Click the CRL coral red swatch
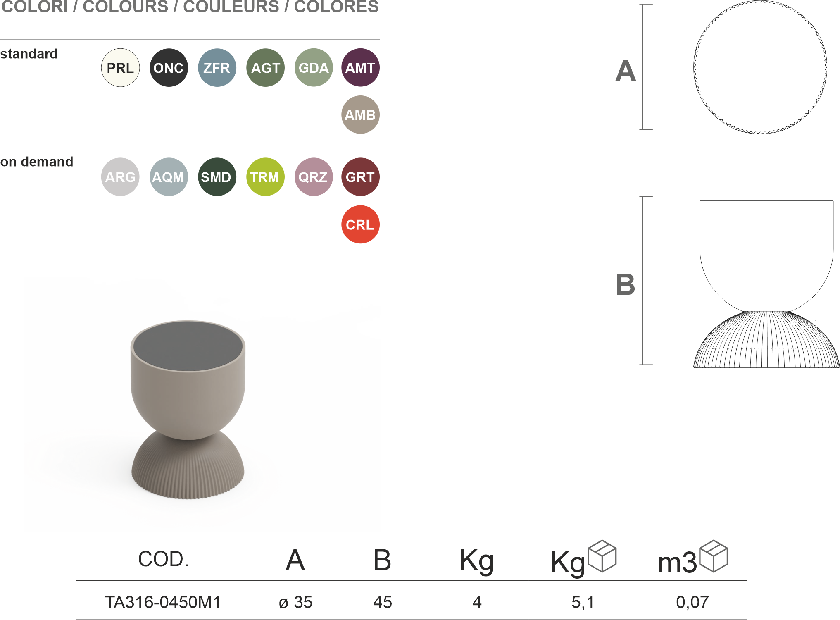Image resolution: width=840 pixels, height=620 pixels. tap(360, 224)
